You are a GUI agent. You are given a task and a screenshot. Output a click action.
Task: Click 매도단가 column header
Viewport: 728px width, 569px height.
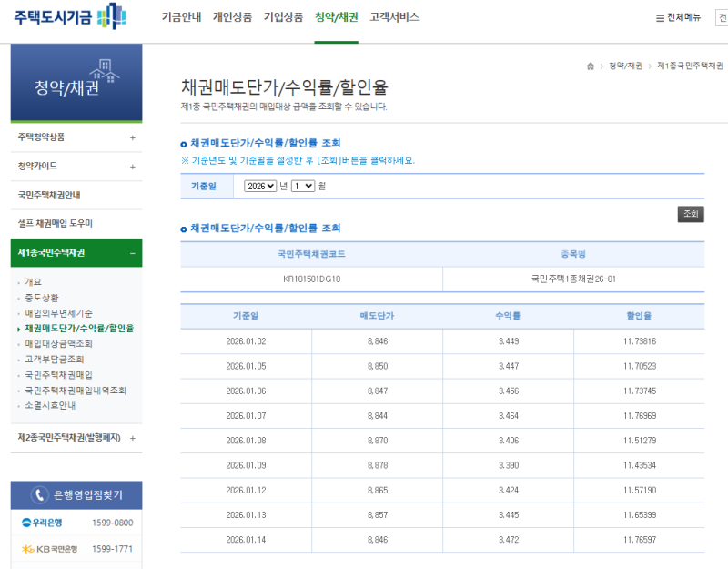[377, 316]
